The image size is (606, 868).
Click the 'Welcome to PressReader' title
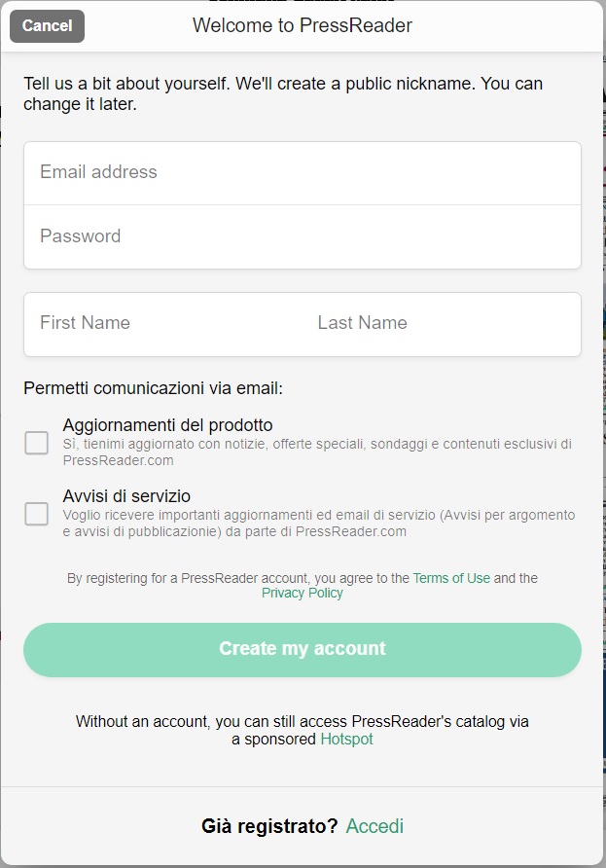(303, 26)
